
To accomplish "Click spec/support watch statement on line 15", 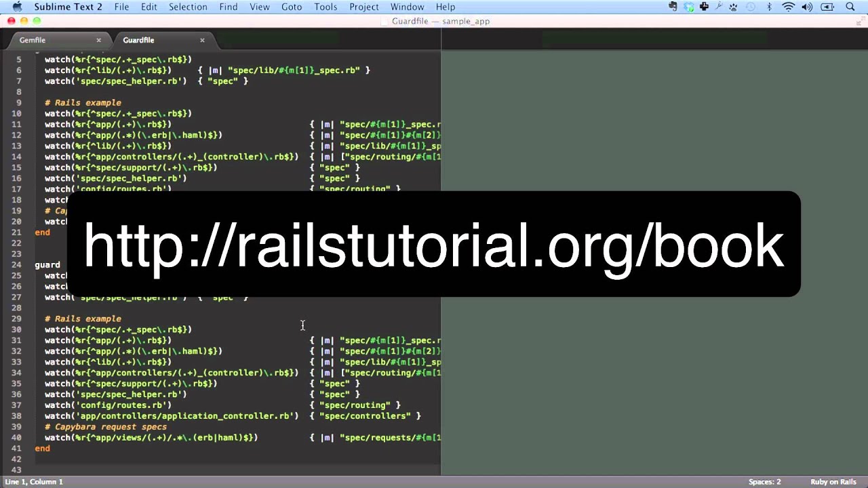I will pos(131,167).
